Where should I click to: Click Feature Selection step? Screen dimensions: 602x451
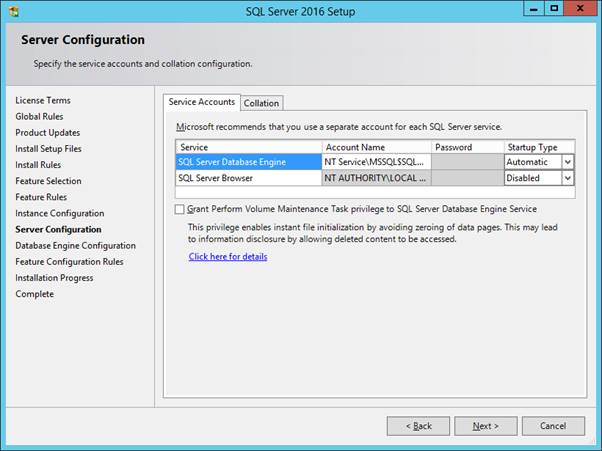click(48, 181)
